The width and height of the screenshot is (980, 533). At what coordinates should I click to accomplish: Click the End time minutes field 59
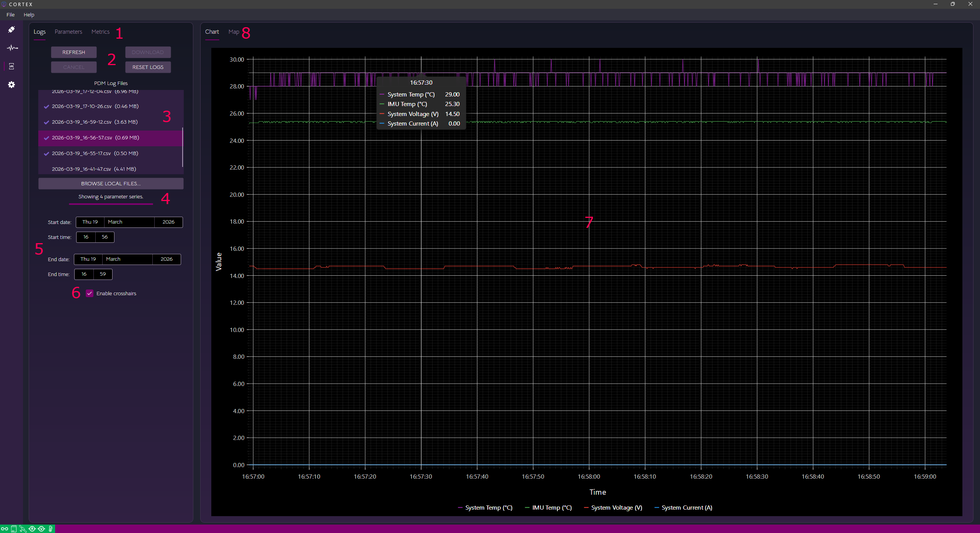click(103, 274)
